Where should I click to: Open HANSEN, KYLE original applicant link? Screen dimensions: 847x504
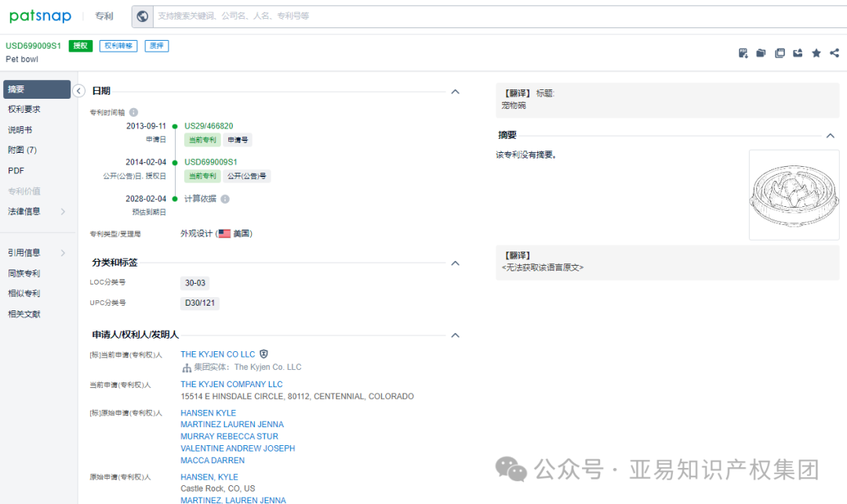pyautogui.click(x=209, y=477)
